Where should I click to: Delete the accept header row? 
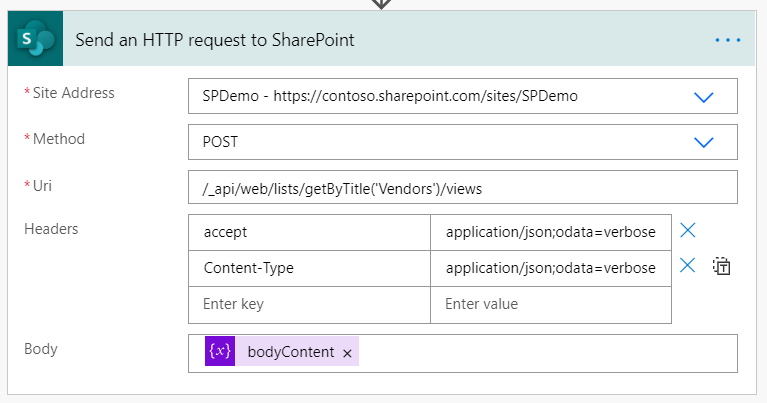point(688,231)
